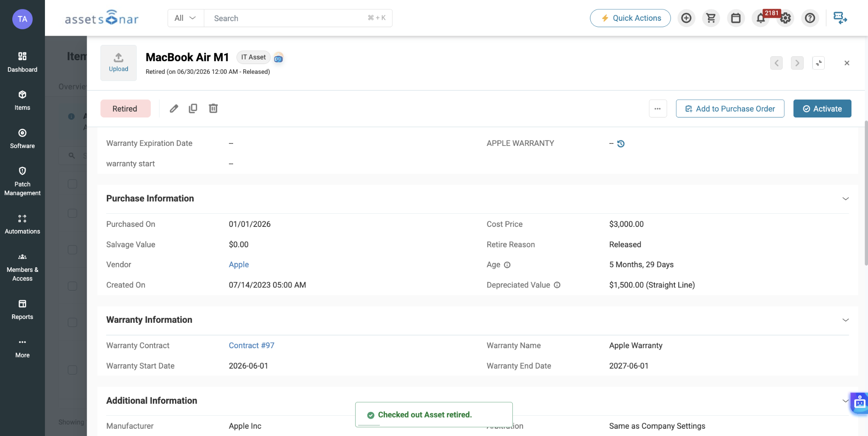Screen dimensions: 868x436
Task: Open the Dashboard sidebar item
Action: pyautogui.click(x=22, y=62)
